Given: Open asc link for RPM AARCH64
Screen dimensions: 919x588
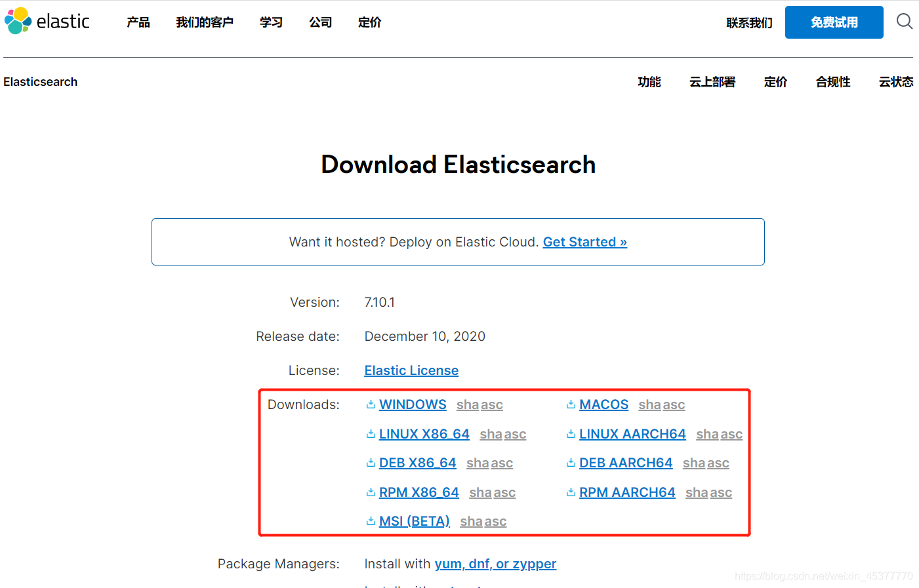Looking at the screenshot, I should point(721,493).
